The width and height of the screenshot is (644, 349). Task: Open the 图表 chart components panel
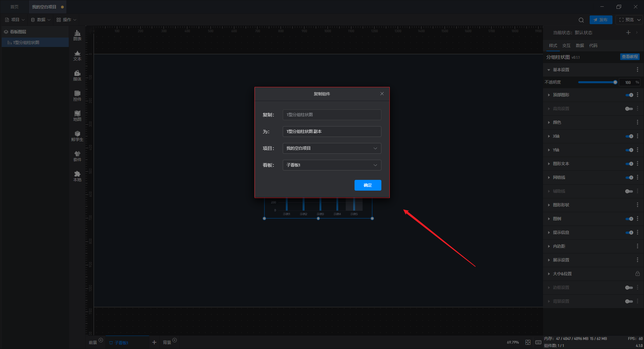[x=77, y=35]
